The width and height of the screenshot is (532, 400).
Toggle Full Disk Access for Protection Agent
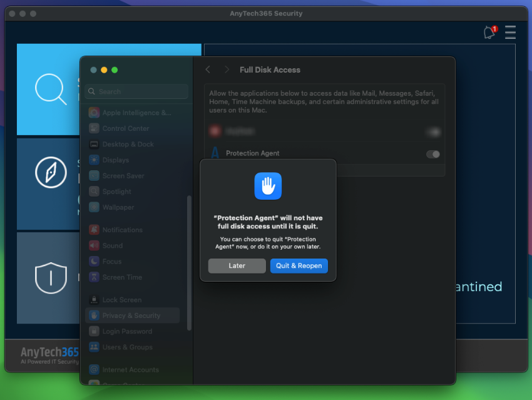coord(433,155)
